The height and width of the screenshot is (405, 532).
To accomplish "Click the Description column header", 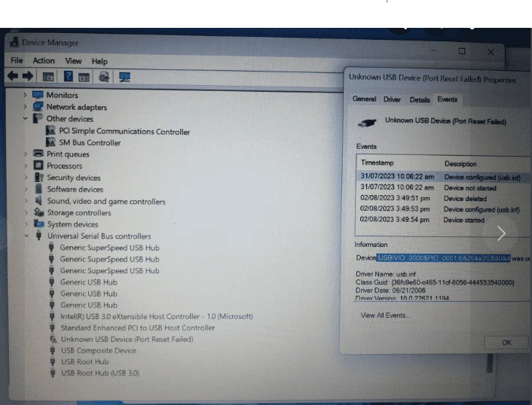I will (x=460, y=163).
